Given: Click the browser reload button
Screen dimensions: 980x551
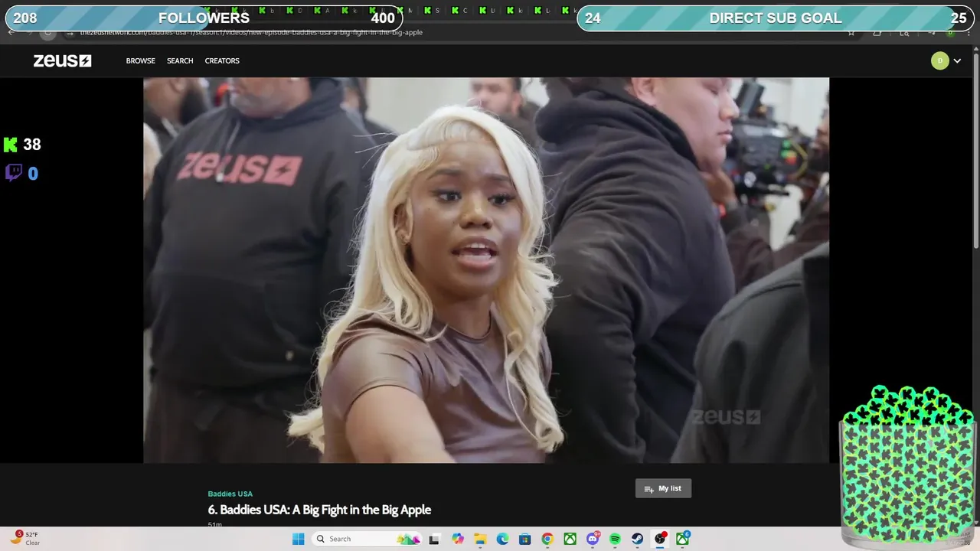Looking at the screenshot, I should tap(47, 33).
